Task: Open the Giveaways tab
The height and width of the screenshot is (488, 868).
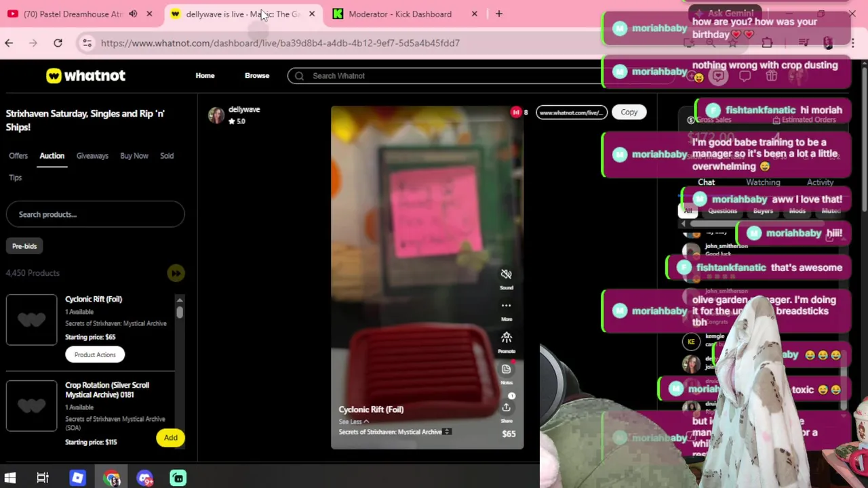Action: [x=92, y=156]
